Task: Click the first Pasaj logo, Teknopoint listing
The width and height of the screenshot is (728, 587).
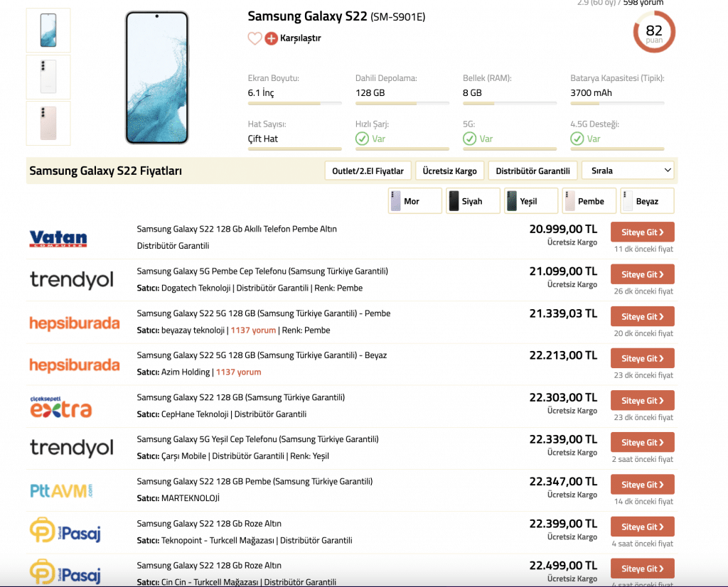Action: (x=65, y=530)
